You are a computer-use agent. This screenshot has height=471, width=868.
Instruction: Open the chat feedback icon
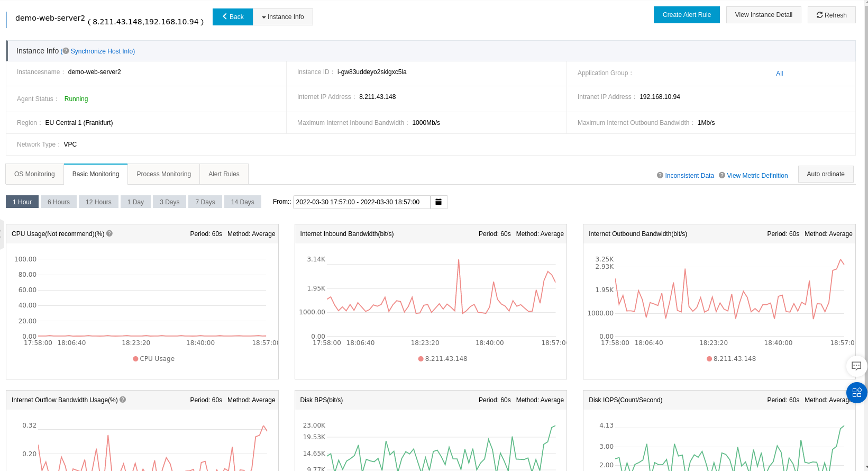[x=857, y=366]
